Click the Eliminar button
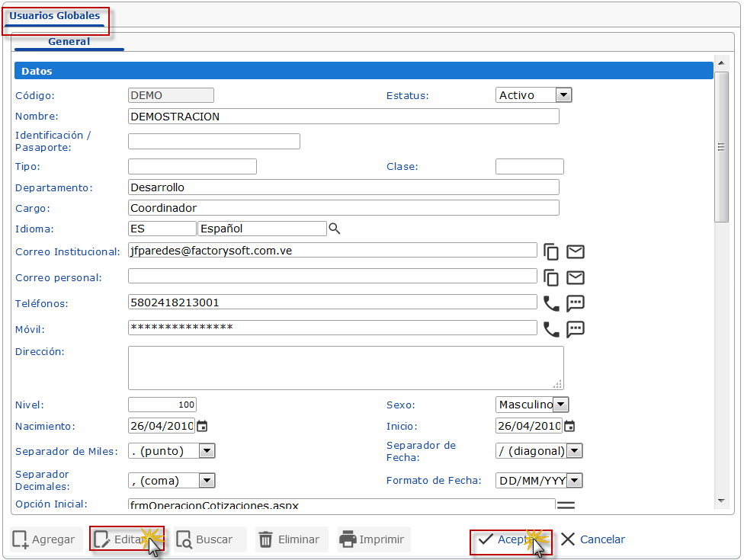Image resolution: width=744 pixels, height=560 pixels. [291, 539]
